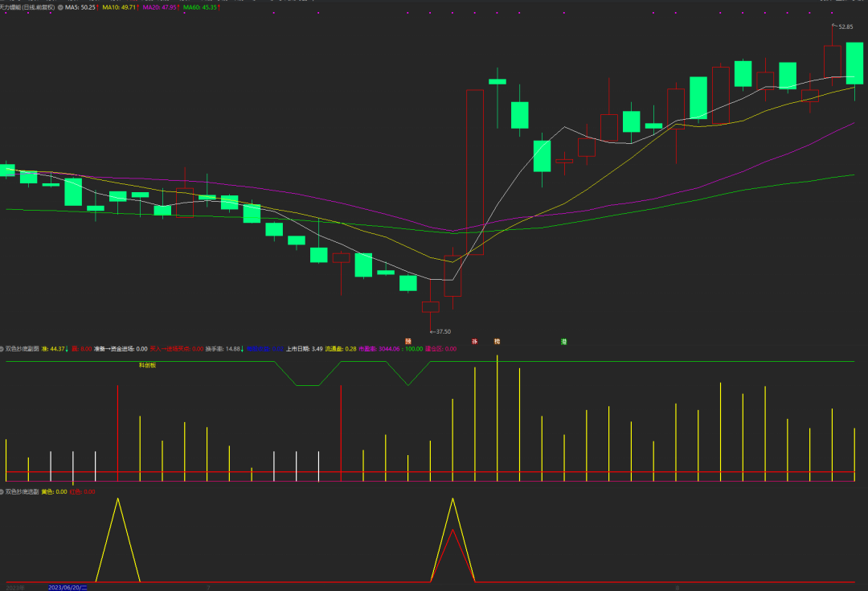The width and height of the screenshot is (868, 591).
Task: Click the circle icon before 双色抄底选副
Action: coord(2,490)
